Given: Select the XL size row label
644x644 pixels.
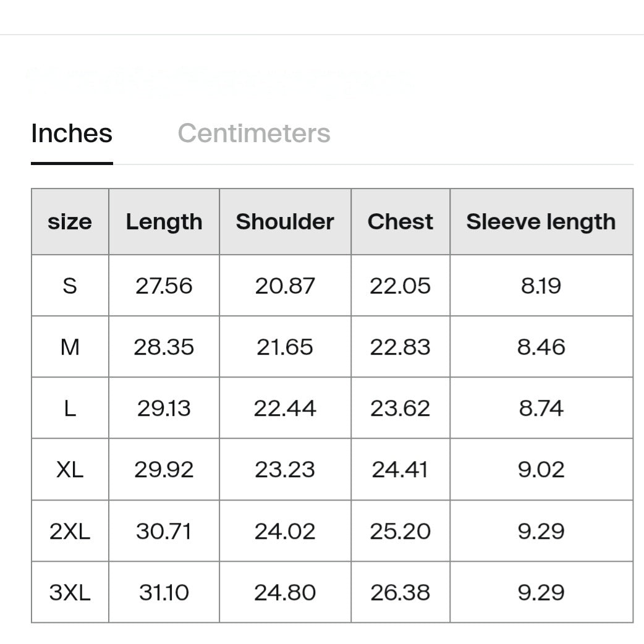Looking at the screenshot, I should pos(70,470).
